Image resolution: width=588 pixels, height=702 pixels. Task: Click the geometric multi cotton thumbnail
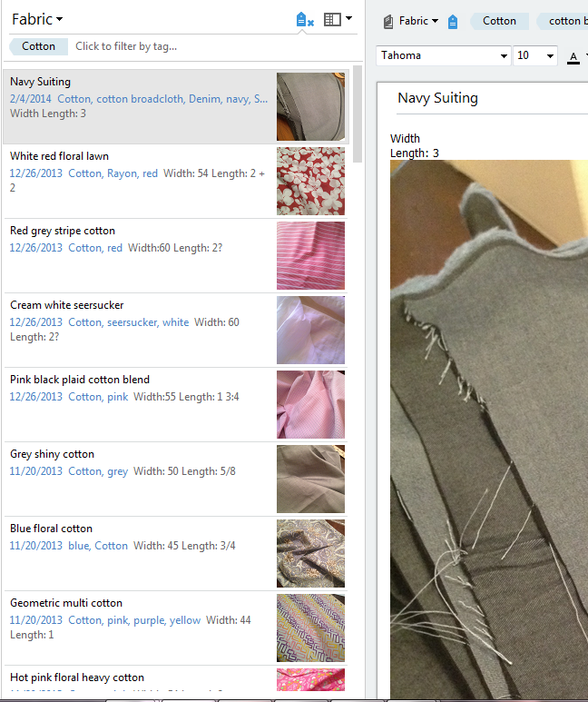pos(310,628)
